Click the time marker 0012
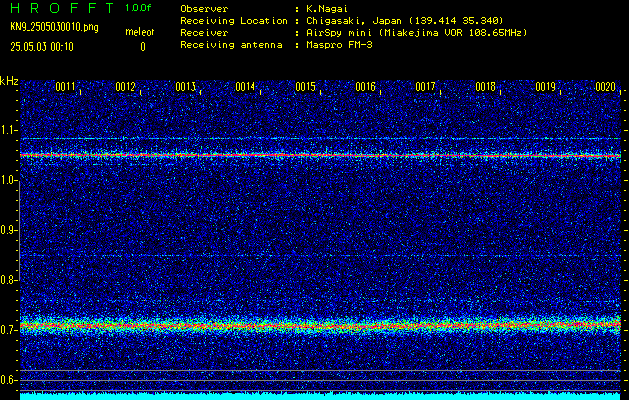 [125, 87]
